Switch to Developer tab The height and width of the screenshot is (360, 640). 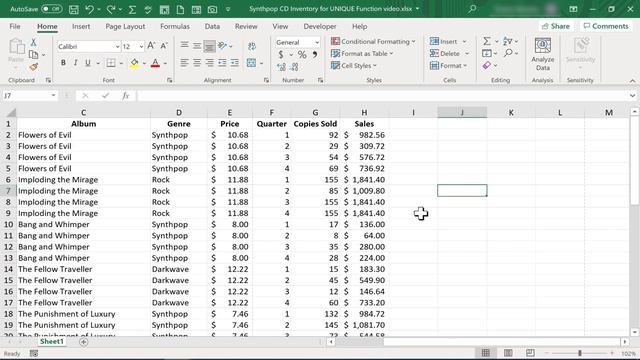(320, 26)
